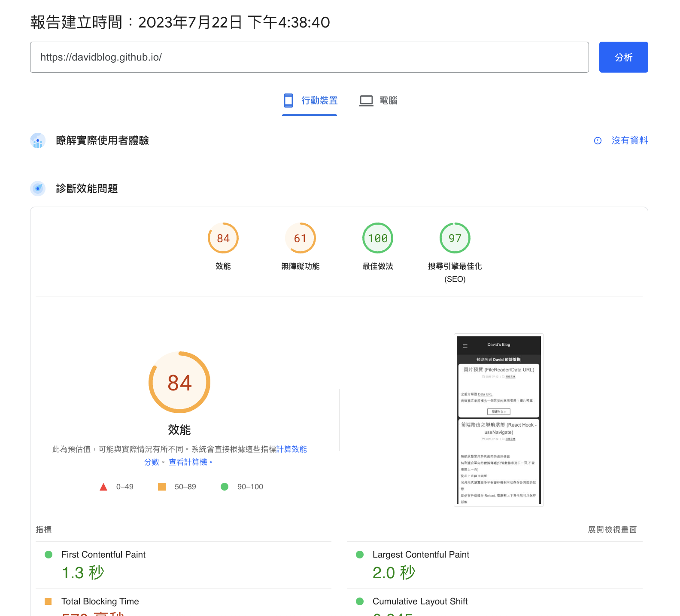Click green circle 90–100 legend icon

(225, 487)
